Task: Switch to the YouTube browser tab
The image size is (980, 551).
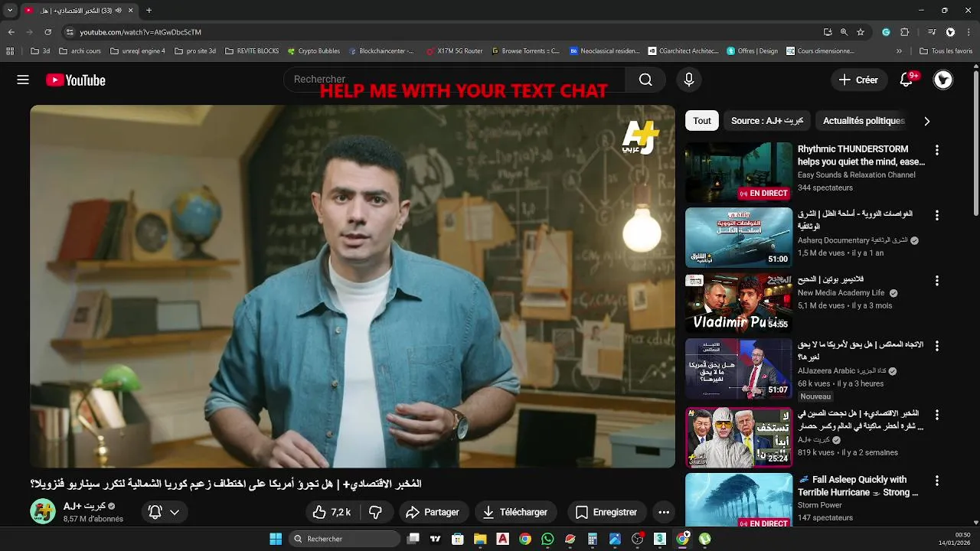Action: (80, 11)
